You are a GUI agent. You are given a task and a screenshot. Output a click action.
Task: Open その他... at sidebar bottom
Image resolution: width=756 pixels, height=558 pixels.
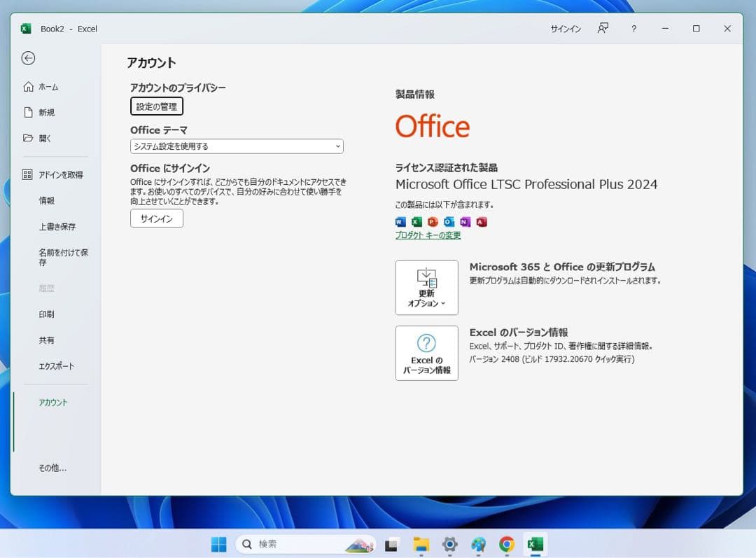click(x=52, y=468)
